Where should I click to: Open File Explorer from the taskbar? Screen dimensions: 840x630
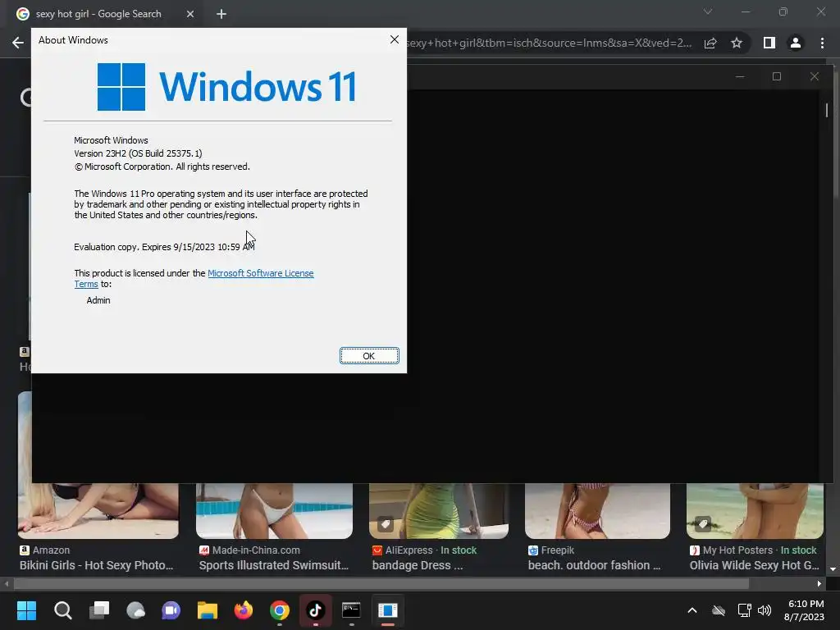click(x=208, y=610)
